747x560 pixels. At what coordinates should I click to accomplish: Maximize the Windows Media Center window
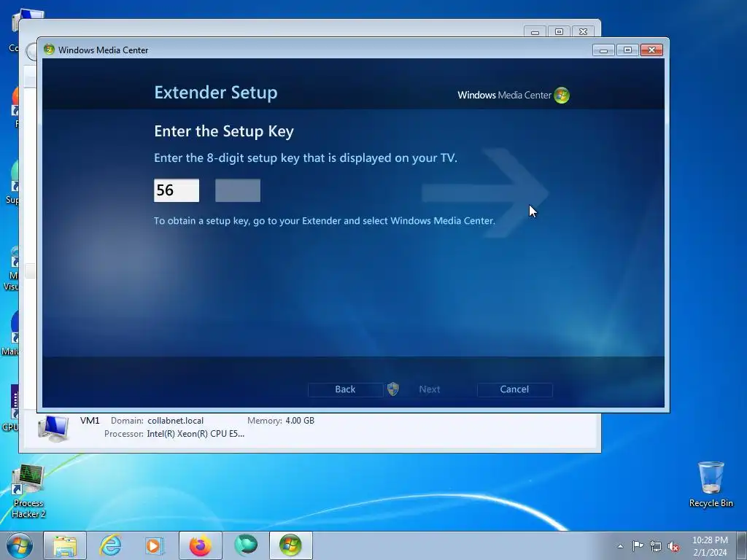pos(627,50)
